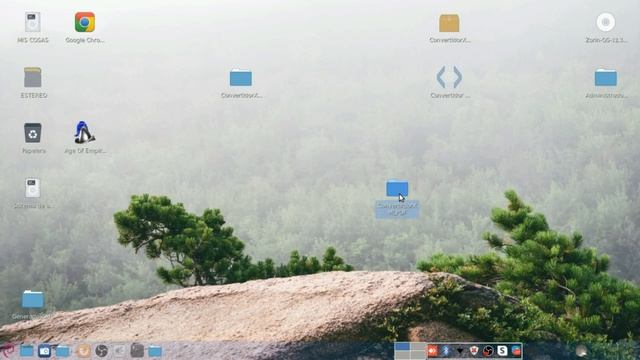
Task: Select the Convertidor folder under the top row
Action: point(241,78)
